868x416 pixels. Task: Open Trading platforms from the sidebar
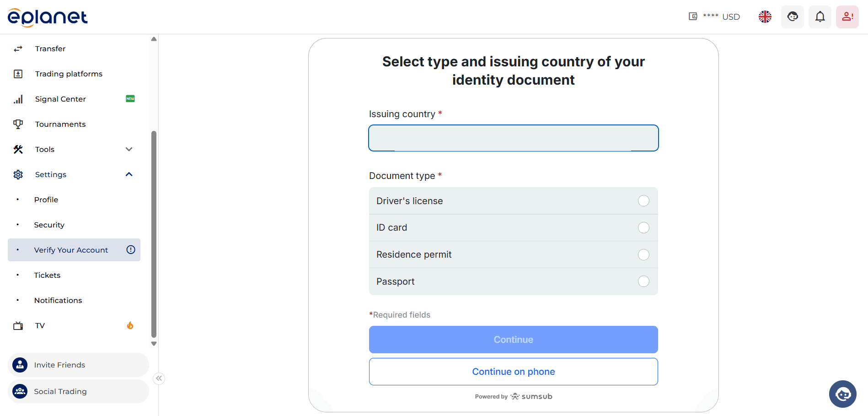[68, 74]
